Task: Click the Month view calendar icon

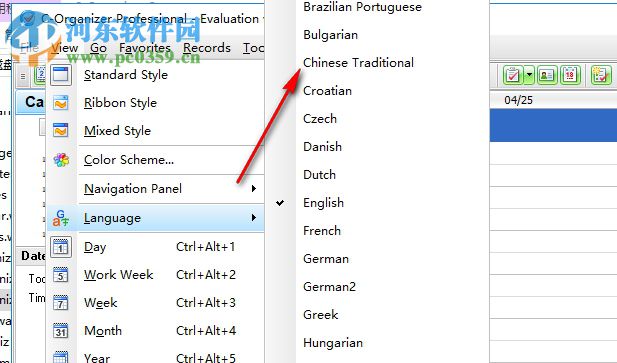Action: tap(61, 331)
